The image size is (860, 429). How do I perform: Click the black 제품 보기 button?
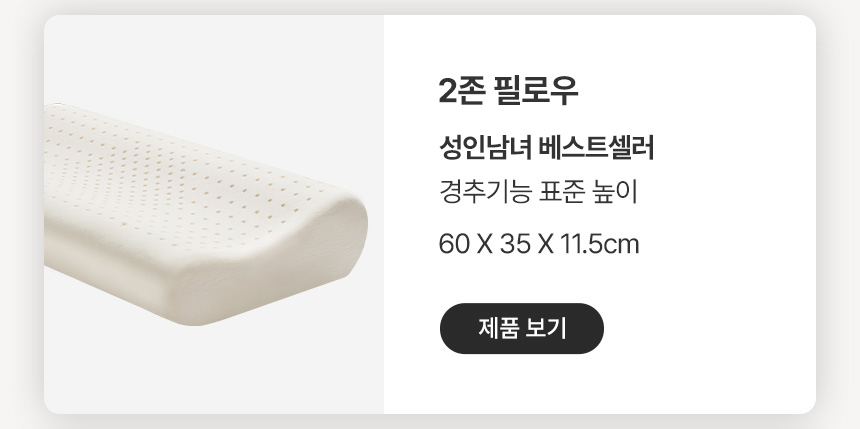[x=522, y=328]
